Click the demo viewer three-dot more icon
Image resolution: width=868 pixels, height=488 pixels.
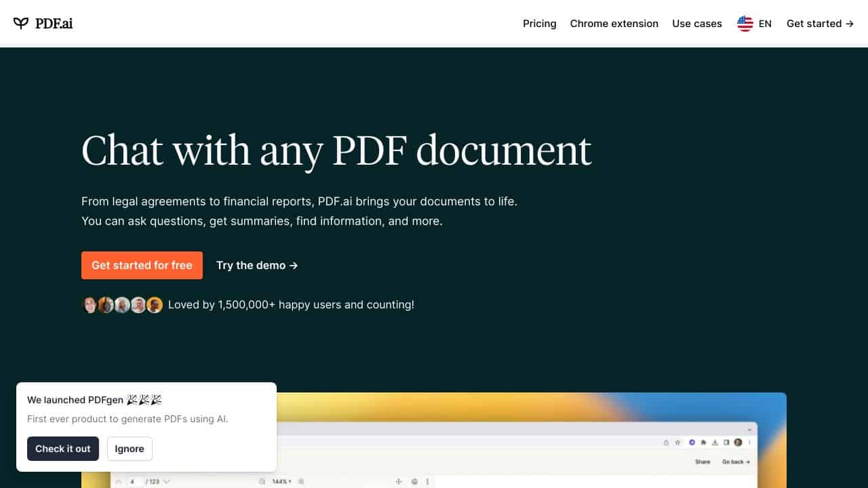427,482
